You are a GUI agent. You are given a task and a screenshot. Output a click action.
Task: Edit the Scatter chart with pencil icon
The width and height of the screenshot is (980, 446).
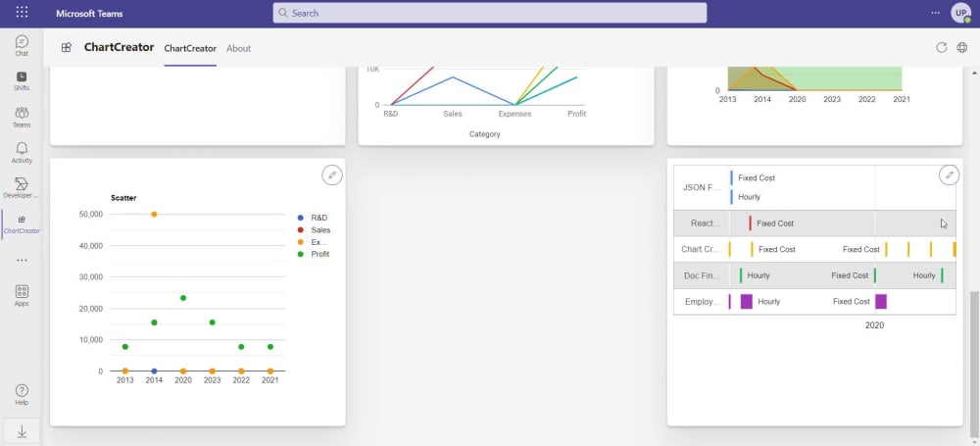(x=332, y=175)
